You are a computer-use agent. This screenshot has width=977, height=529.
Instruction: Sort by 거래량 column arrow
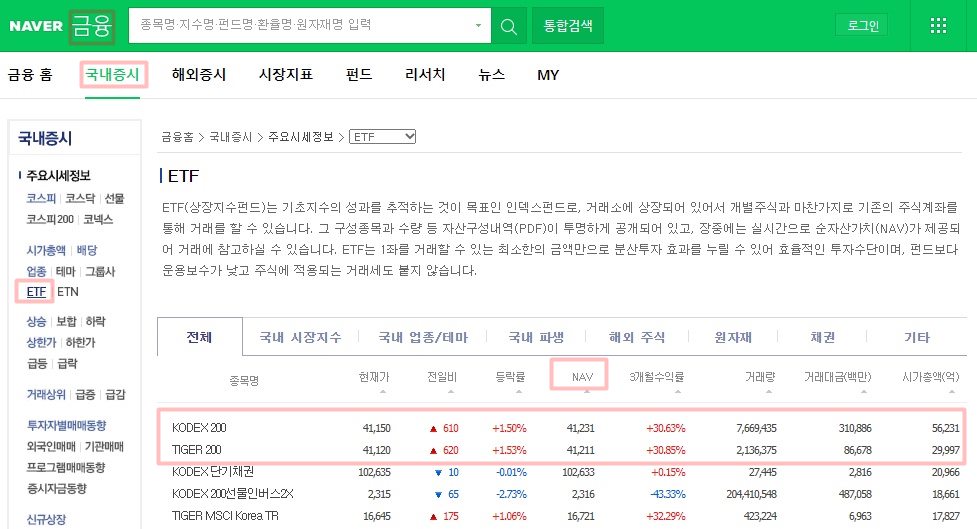pos(769,391)
